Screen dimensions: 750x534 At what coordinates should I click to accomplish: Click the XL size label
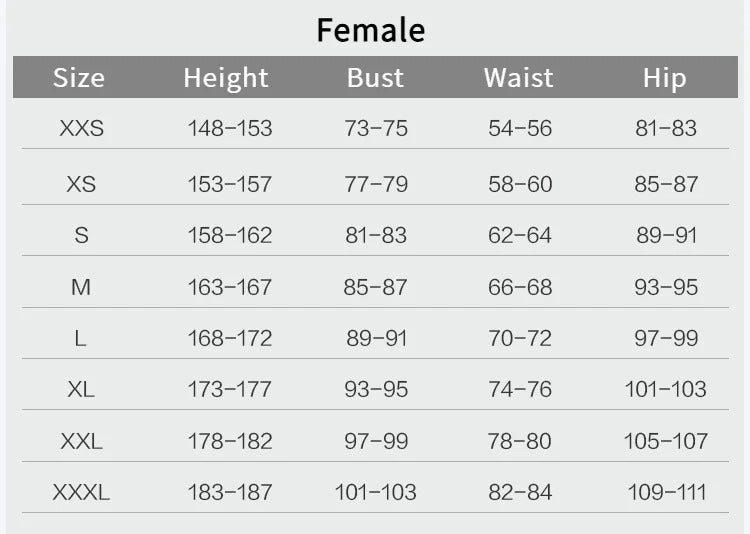(81, 390)
